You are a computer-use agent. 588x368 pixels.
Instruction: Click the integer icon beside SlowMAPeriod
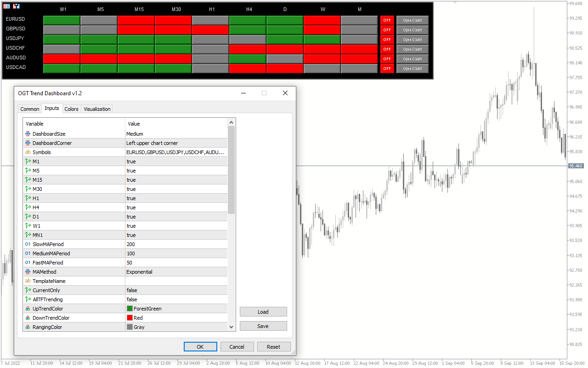point(28,244)
